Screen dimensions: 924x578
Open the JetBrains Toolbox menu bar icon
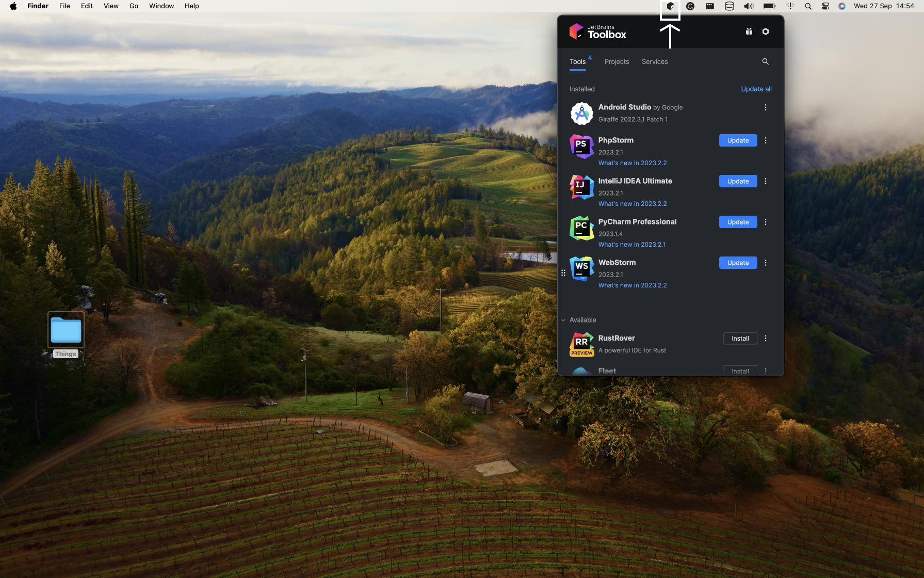pos(670,6)
